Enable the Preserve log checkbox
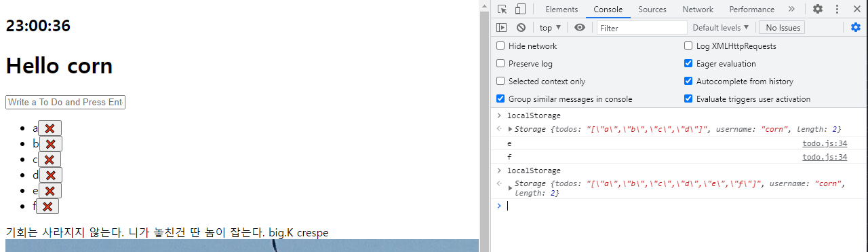 point(500,63)
